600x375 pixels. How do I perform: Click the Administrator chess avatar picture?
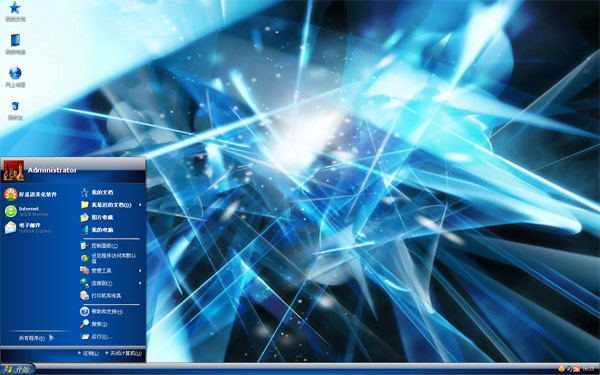14,170
